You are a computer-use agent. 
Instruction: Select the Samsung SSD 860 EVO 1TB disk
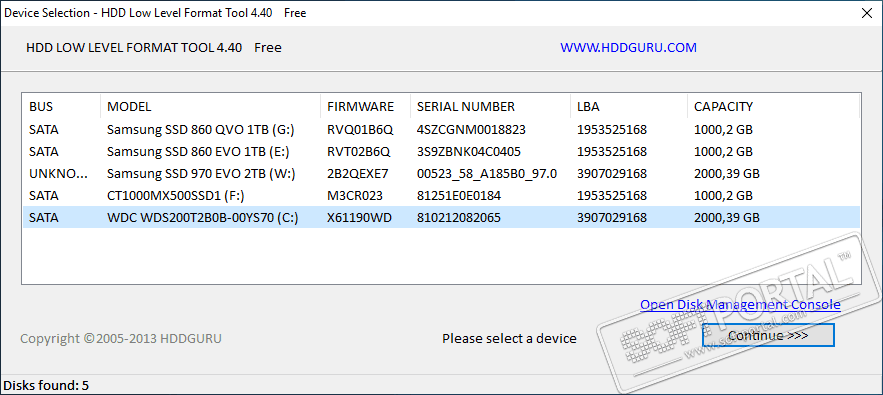(x=442, y=152)
